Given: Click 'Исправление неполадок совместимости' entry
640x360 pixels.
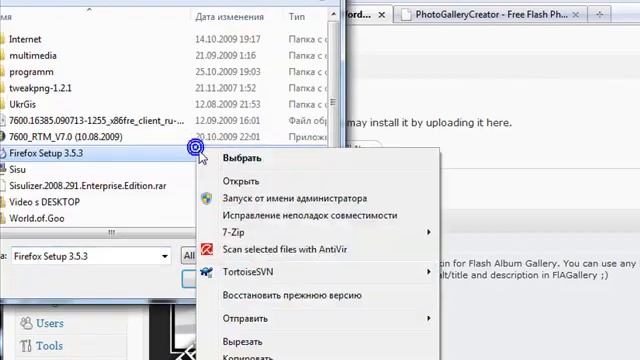Looking at the screenshot, I should [310, 216].
